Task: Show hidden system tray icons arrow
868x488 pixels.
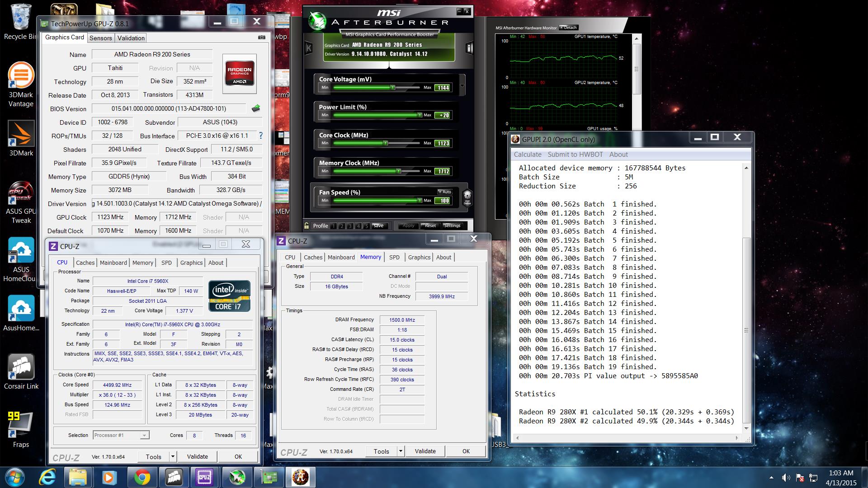Action: (771, 478)
